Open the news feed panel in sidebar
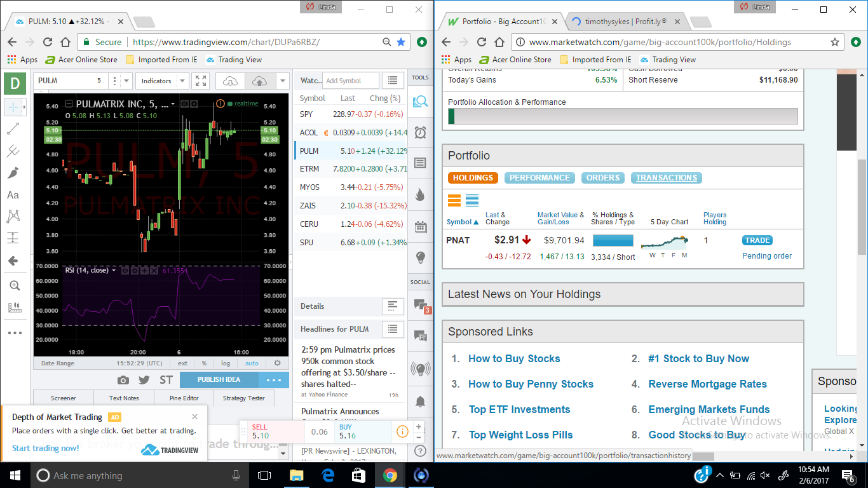The height and width of the screenshot is (488, 868). tap(420, 163)
